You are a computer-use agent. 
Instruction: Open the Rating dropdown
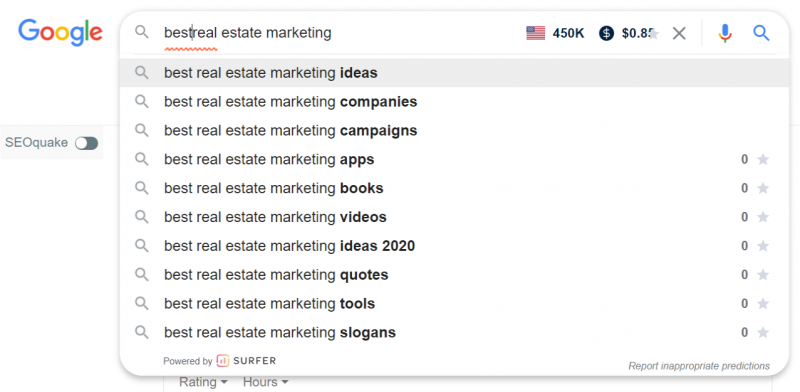(x=203, y=382)
